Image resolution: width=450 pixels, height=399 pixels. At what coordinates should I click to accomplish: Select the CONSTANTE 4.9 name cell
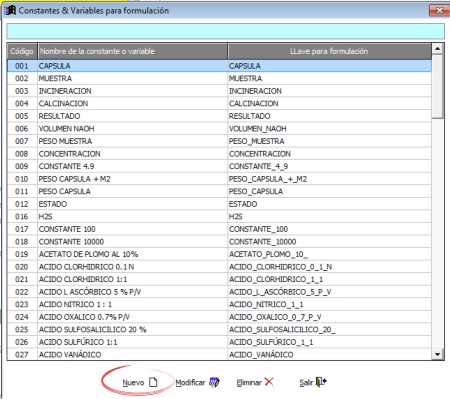(132, 166)
